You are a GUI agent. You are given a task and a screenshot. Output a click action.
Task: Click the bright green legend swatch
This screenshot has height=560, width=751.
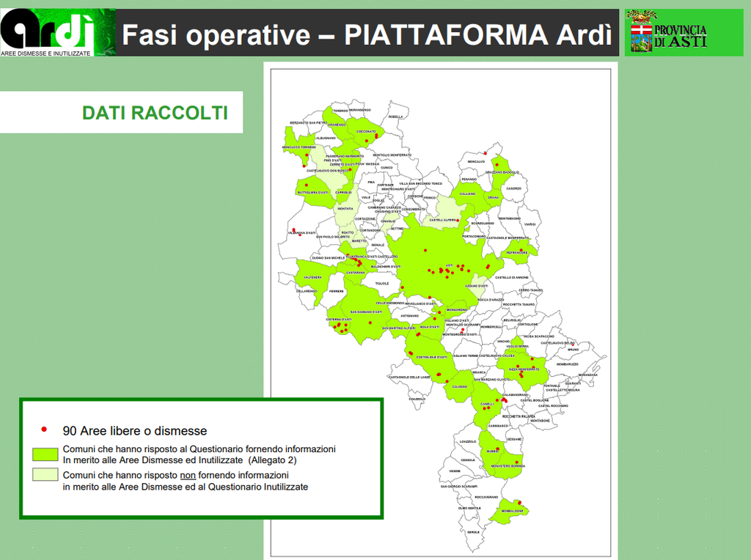pos(45,454)
